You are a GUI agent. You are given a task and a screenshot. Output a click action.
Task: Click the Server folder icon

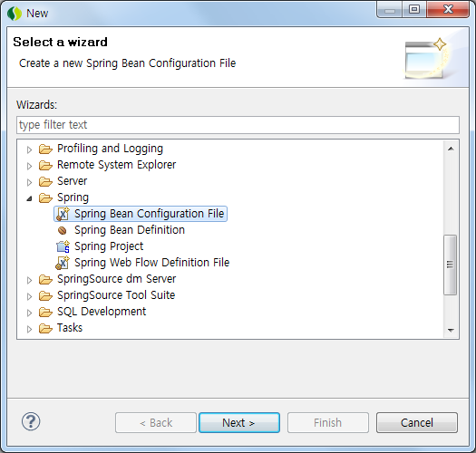point(45,181)
